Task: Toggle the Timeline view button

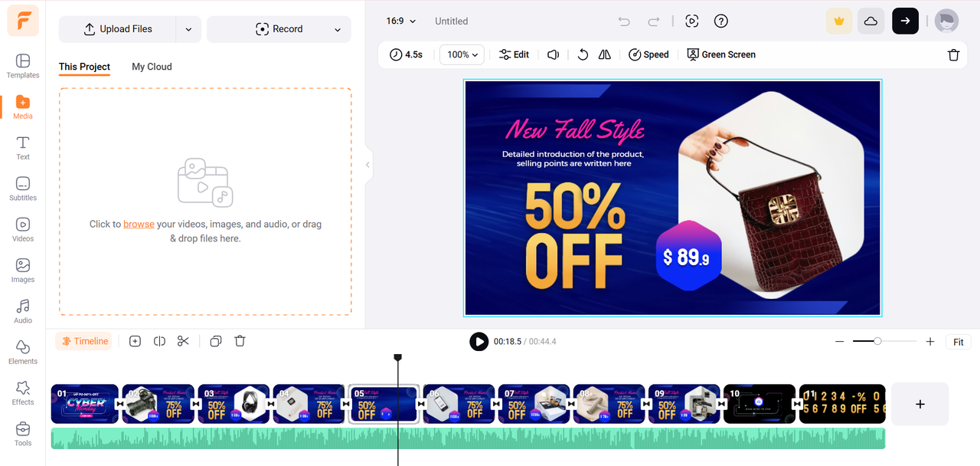Action: pyautogui.click(x=84, y=341)
